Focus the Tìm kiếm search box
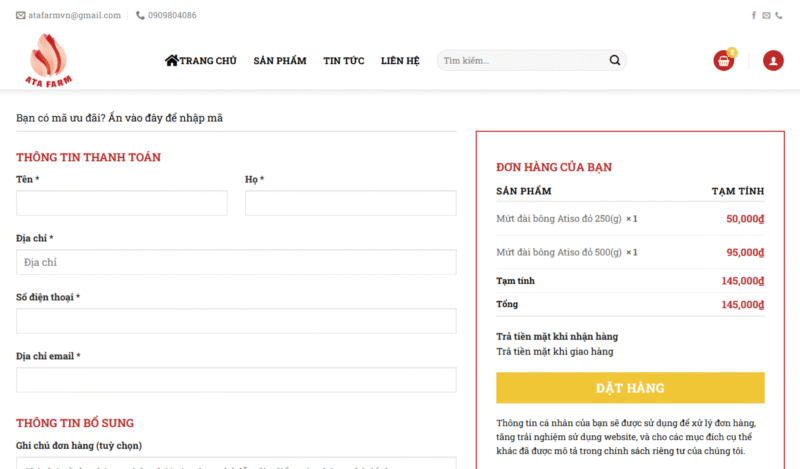The width and height of the screenshot is (800, 469). 520,61
